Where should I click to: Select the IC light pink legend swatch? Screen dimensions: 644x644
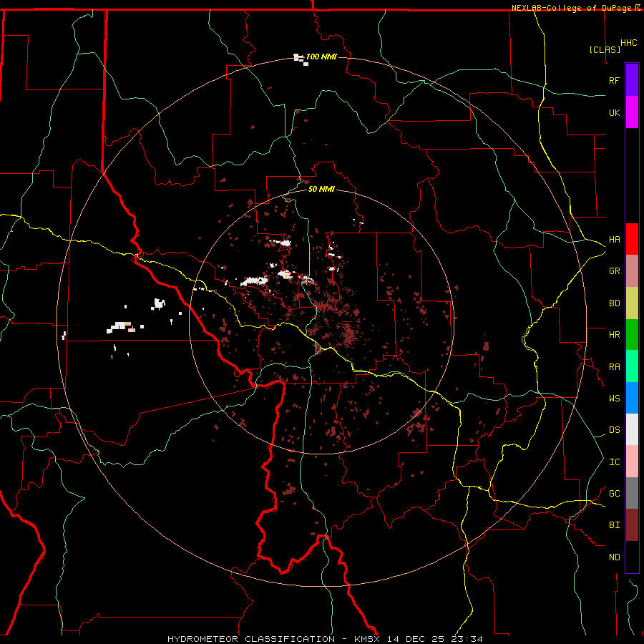pyautogui.click(x=632, y=462)
